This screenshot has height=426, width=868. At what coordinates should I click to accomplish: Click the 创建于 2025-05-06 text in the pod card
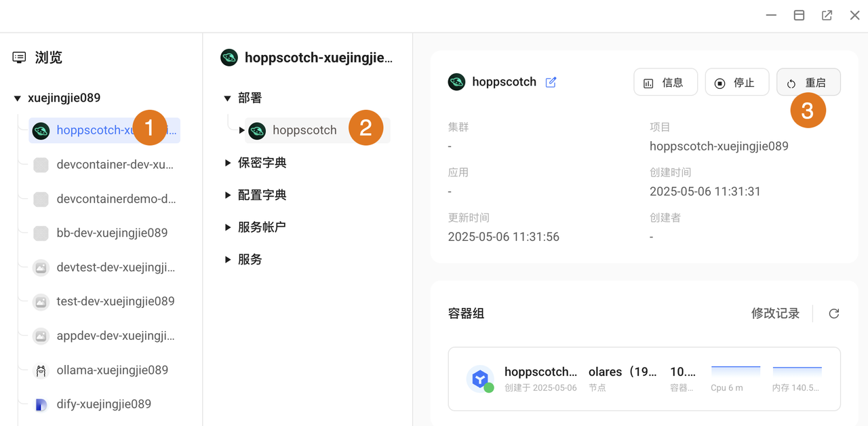[540, 388]
